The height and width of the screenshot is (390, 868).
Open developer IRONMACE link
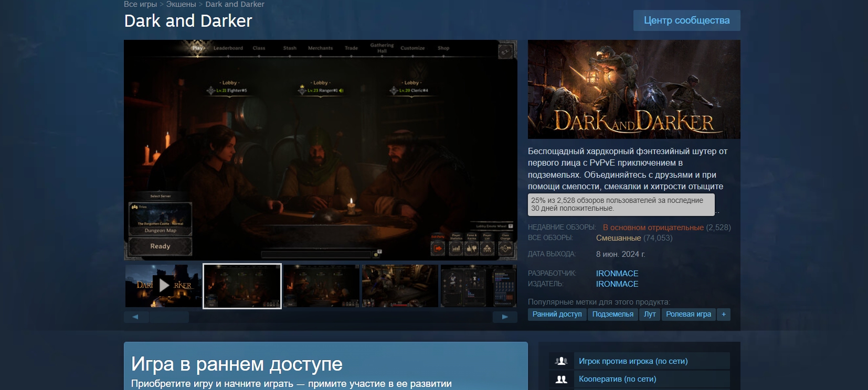click(617, 274)
